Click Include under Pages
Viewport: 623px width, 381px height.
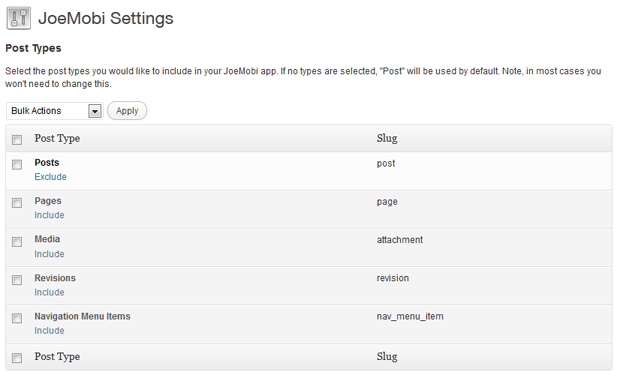pyautogui.click(x=49, y=215)
